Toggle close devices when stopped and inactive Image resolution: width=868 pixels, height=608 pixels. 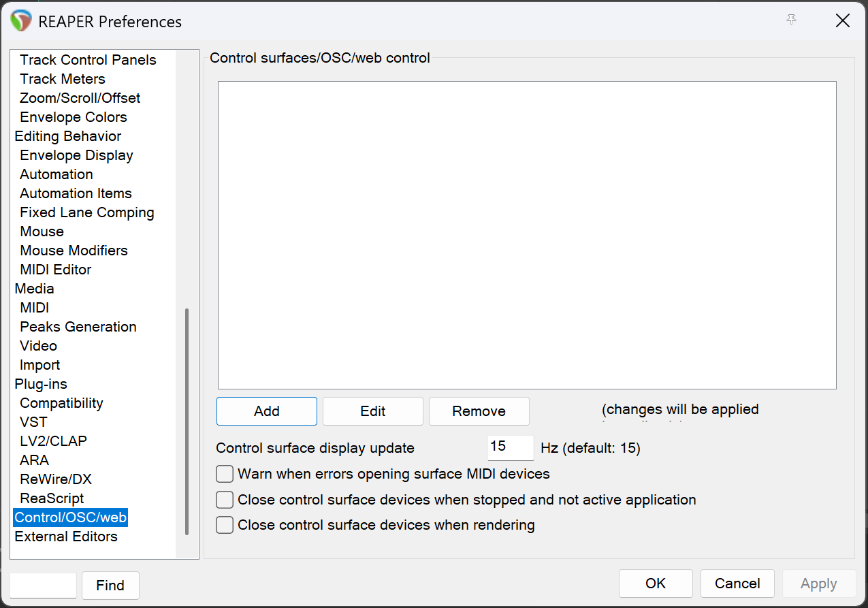[x=225, y=500]
